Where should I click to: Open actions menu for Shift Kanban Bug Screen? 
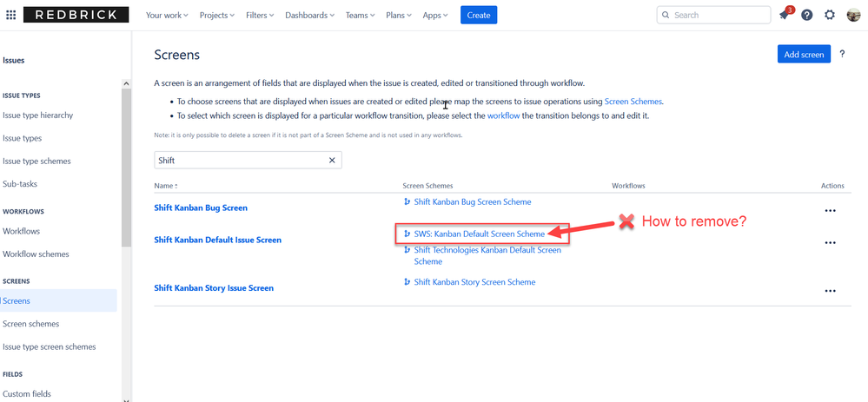pyautogui.click(x=830, y=211)
